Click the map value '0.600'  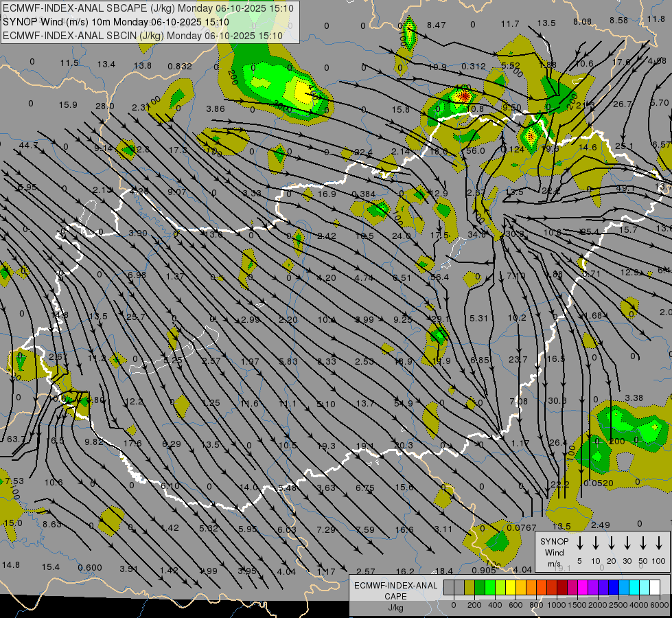90,567
